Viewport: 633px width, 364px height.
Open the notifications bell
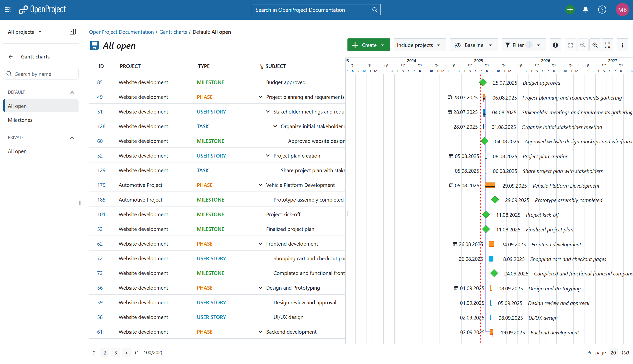[x=585, y=10]
